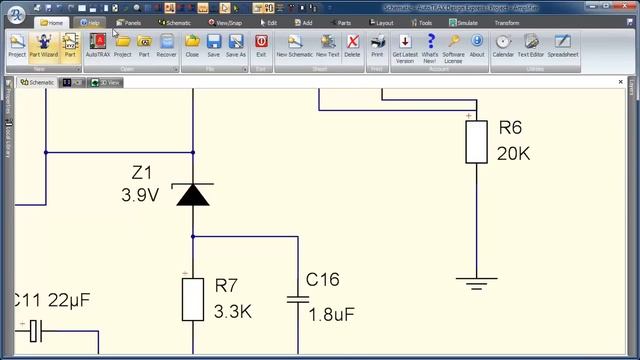Switch to the 3D View document tab

105,82
